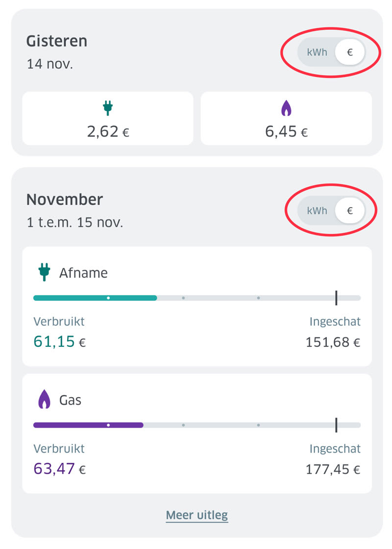Click the purple Gas progress bar
This screenshot has width=392, height=549.
click(88, 425)
